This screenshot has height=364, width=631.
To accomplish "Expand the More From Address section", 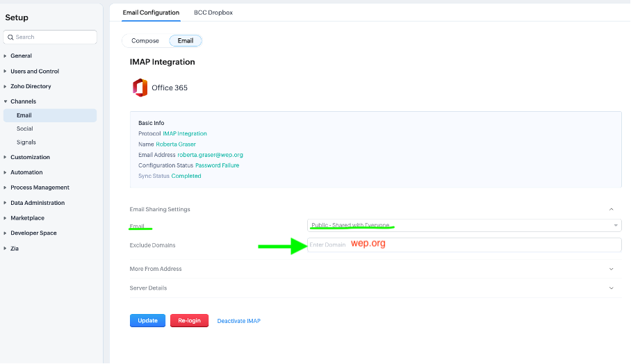I will tap(611, 269).
